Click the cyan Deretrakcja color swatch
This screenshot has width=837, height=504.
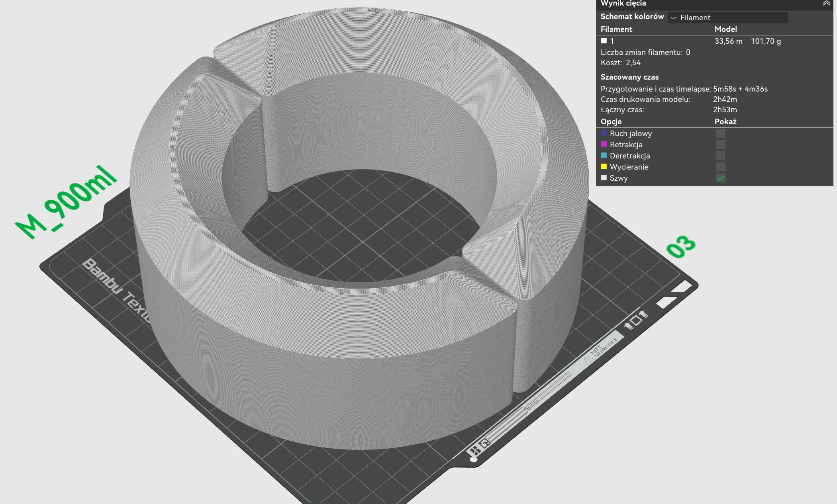pyautogui.click(x=604, y=155)
